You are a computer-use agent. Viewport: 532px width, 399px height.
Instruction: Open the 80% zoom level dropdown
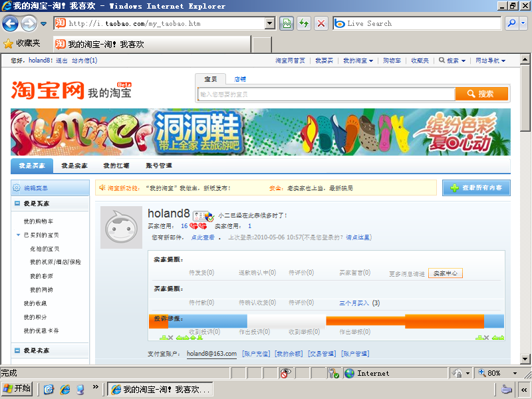click(515, 373)
